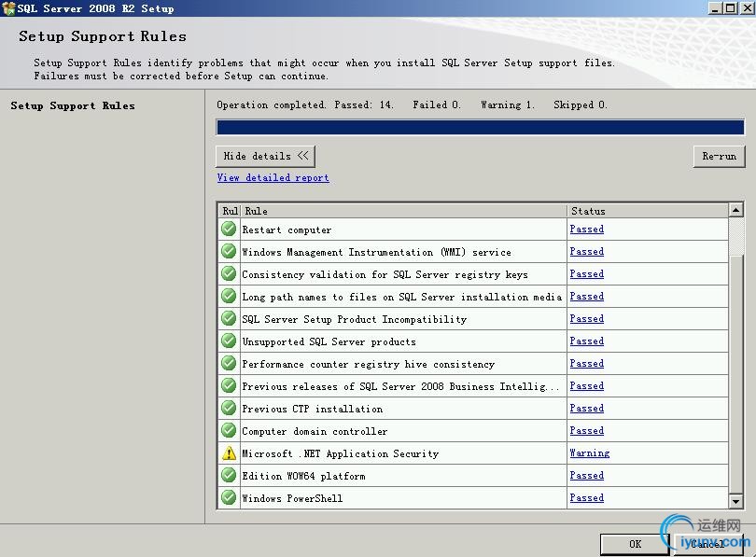
Task: Click the Re-run button
Action: click(719, 156)
